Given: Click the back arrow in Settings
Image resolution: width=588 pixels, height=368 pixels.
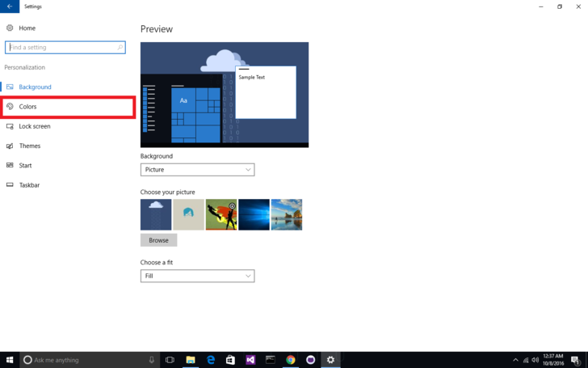Looking at the screenshot, I should point(10,6).
